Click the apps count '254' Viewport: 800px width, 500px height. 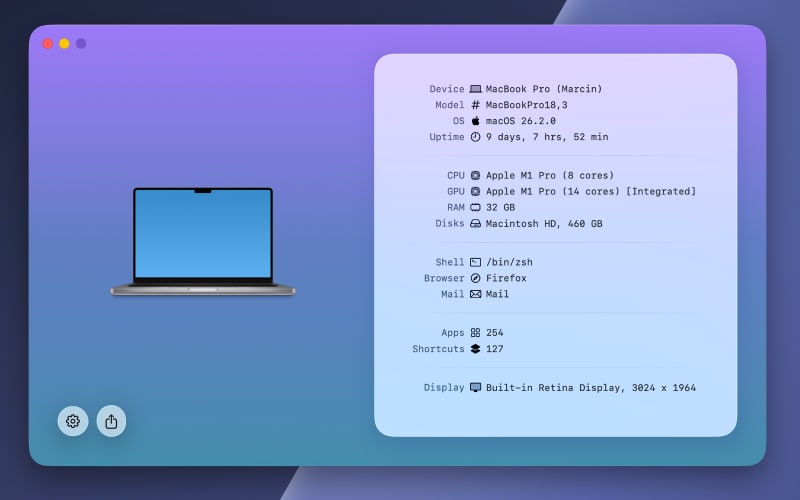pyautogui.click(x=494, y=333)
